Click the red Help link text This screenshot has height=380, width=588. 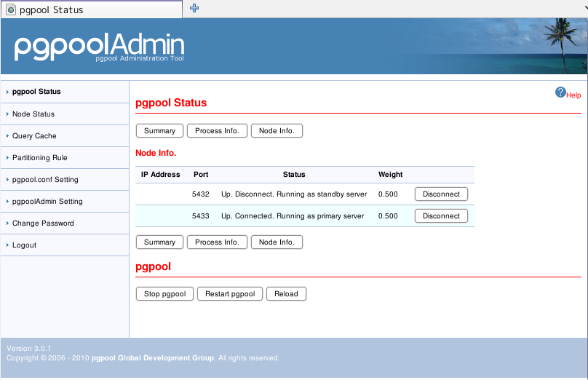coord(573,95)
